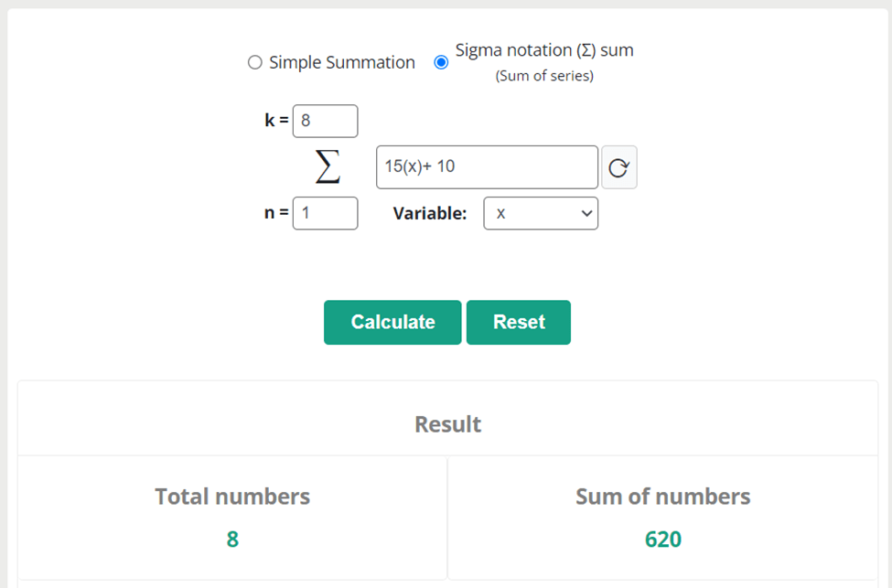The width and height of the screenshot is (892, 588).
Task: Click the Sum of numbers value 620
Action: [662, 540]
